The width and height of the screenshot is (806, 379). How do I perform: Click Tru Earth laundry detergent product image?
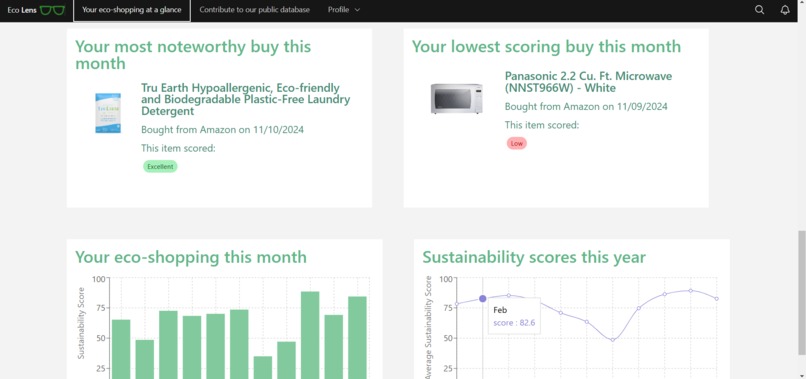108,113
